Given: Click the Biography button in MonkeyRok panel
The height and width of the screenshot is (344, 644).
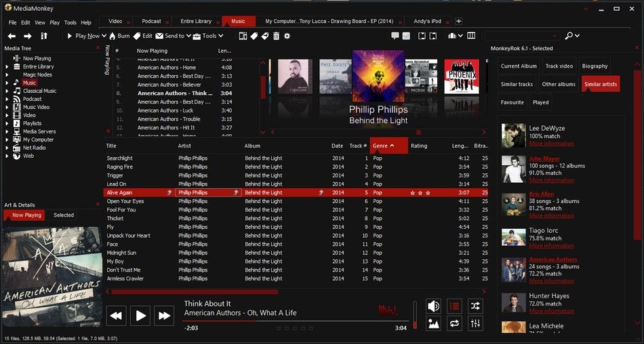Looking at the screenshot, I should pos(595,66).
